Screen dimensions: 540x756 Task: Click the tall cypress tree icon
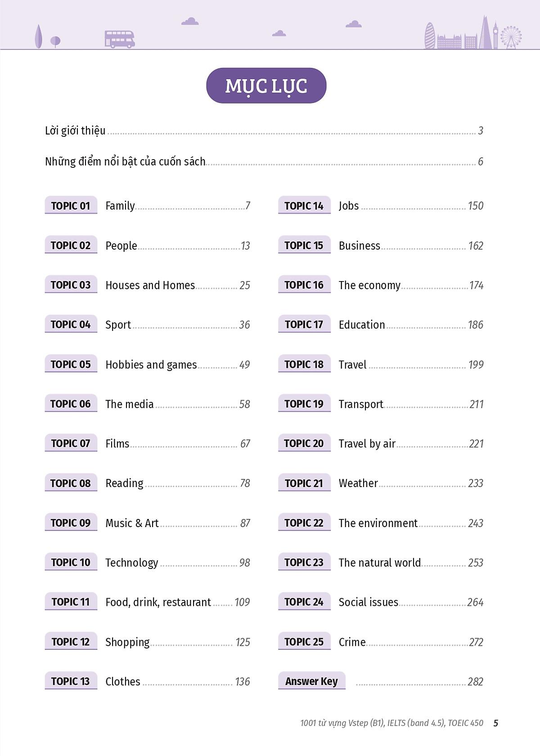pyautogui.click(x=39, y=36)
